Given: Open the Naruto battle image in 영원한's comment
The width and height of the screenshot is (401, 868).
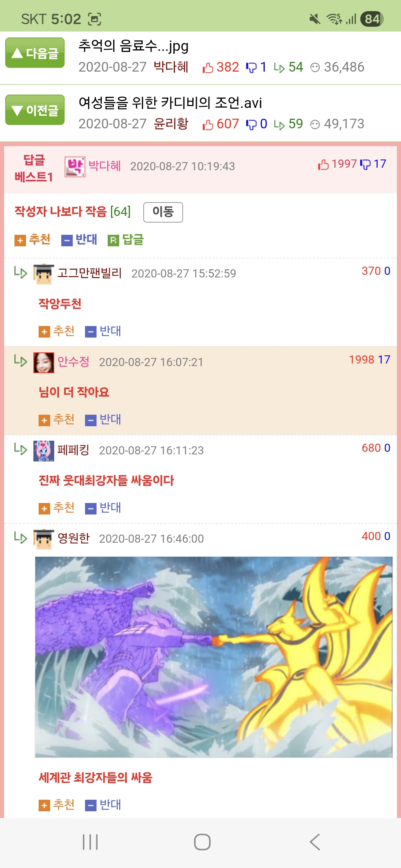Looking at the screenshot, I should [213, 657].
